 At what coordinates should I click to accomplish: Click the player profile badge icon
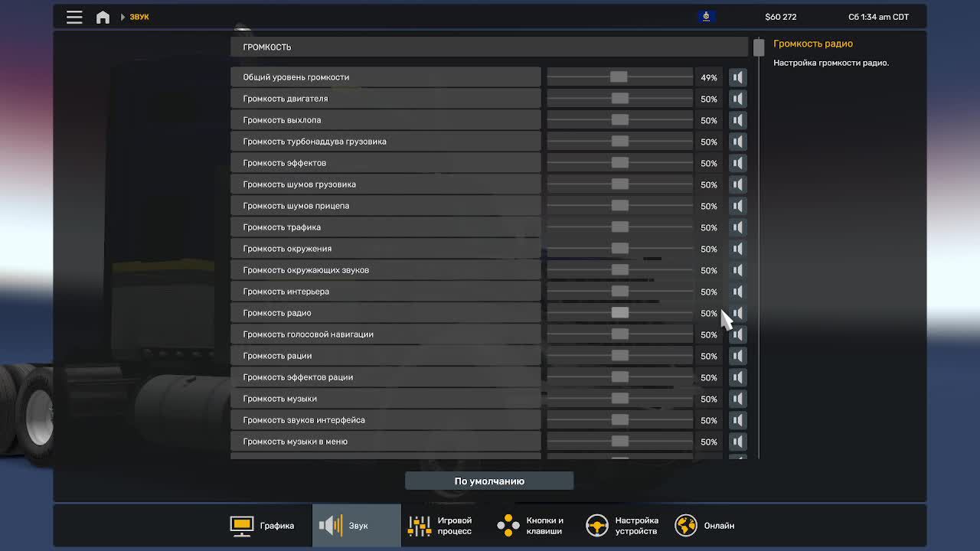pos(706,17)
